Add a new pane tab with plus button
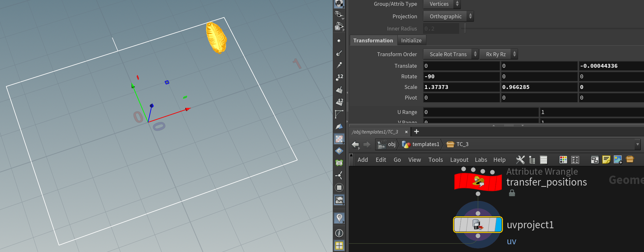 click(416, 132)
